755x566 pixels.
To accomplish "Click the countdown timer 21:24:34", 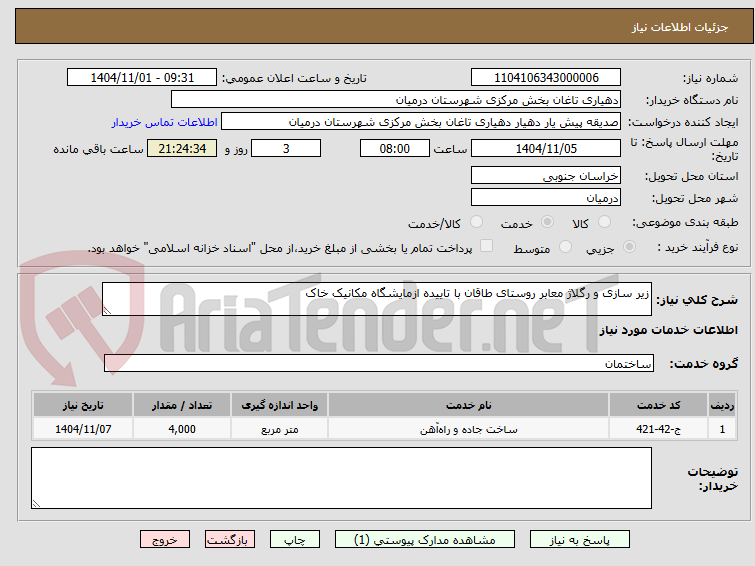I will coord(182,148).
